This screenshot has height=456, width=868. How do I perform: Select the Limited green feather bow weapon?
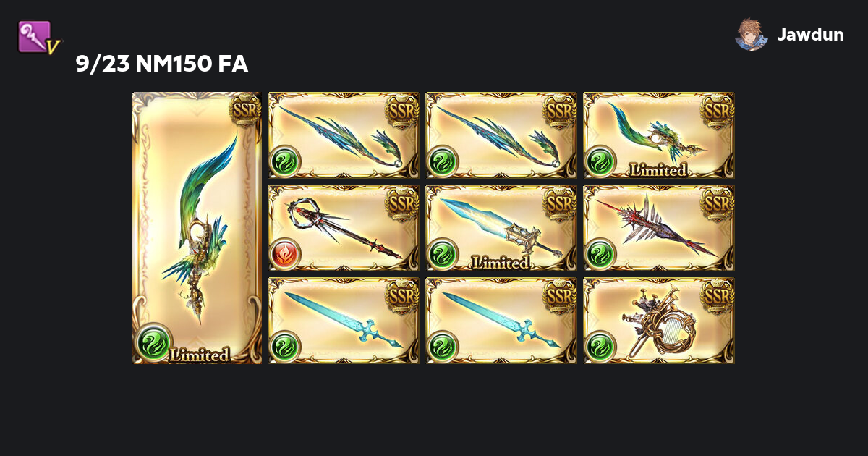tap(659, 135)
